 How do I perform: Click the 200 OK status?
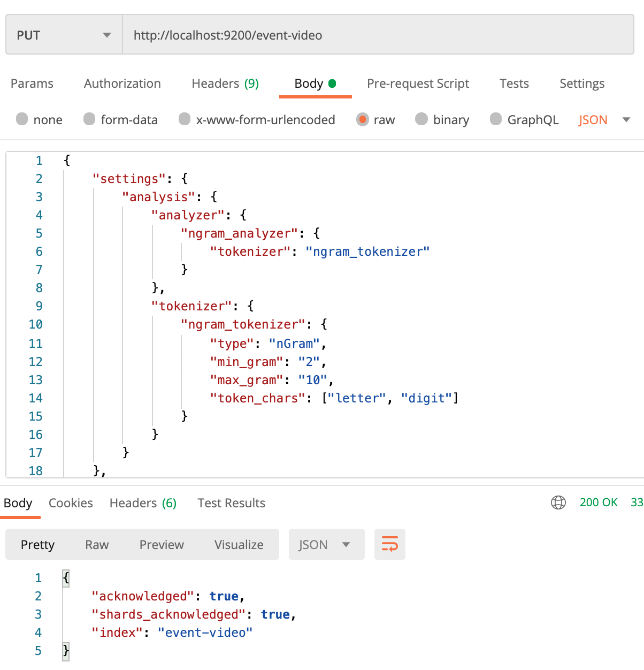coord(599,502)
